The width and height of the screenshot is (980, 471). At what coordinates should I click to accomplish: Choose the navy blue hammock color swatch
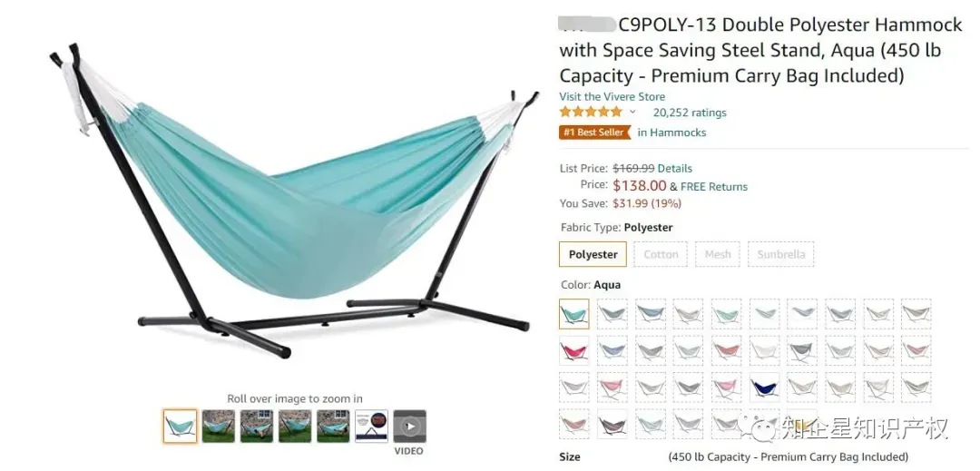[764, 388]
